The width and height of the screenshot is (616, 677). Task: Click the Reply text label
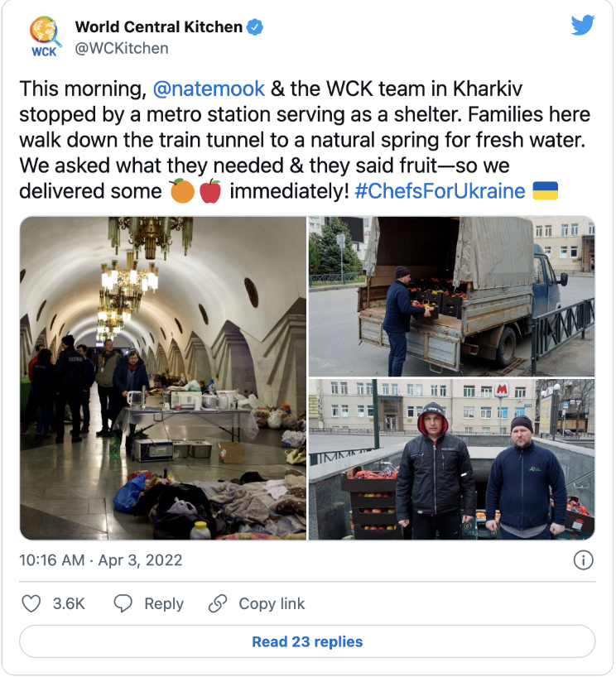click(x=164, y=603)
